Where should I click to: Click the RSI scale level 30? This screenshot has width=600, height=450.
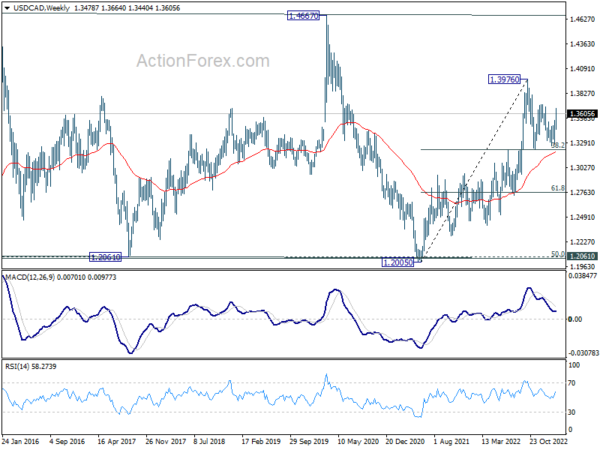(572, 412)
